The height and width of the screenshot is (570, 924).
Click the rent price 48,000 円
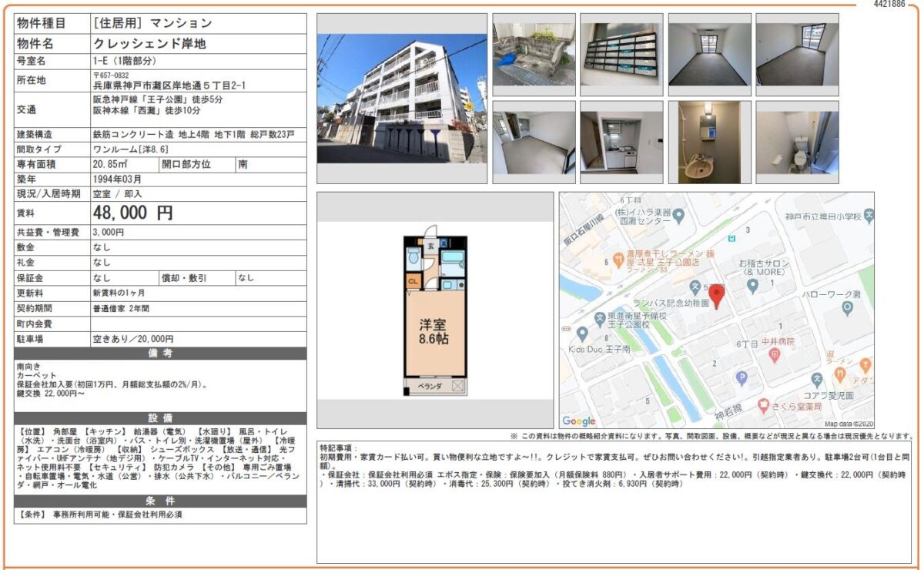pos(133,213)
